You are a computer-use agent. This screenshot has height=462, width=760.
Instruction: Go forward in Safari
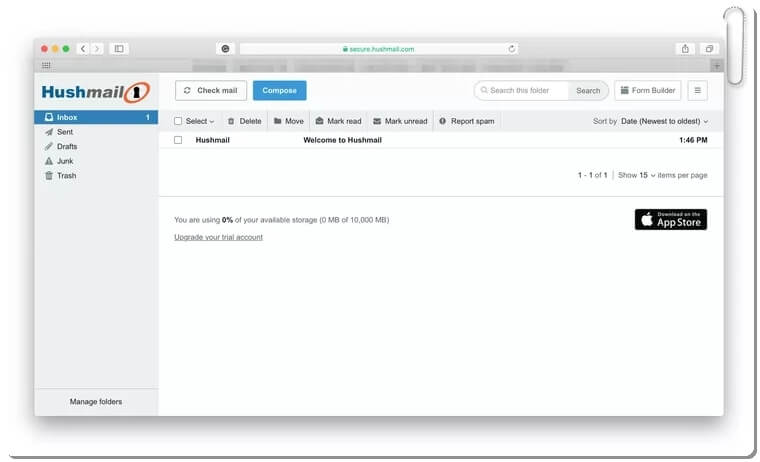pos(97,49)
